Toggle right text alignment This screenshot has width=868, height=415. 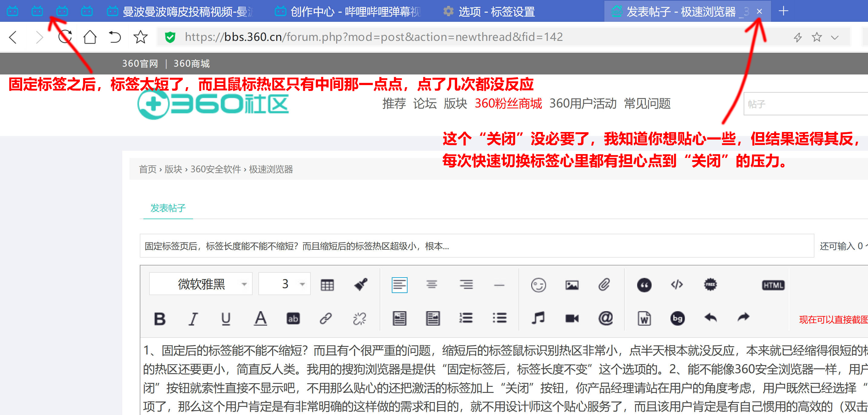click(x=466, y=285)
